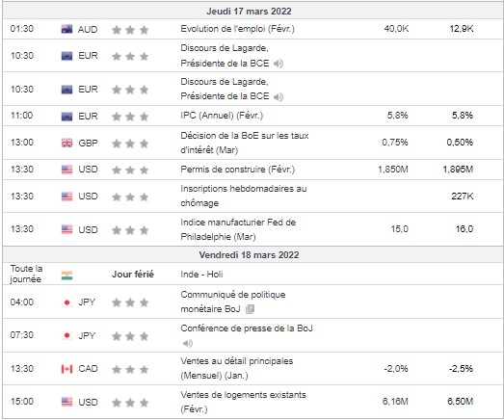Click the Japan flag on 04:00 JPY row
Image resolution: width=504 pixels, height=420 pixels.
pos(66,302)
